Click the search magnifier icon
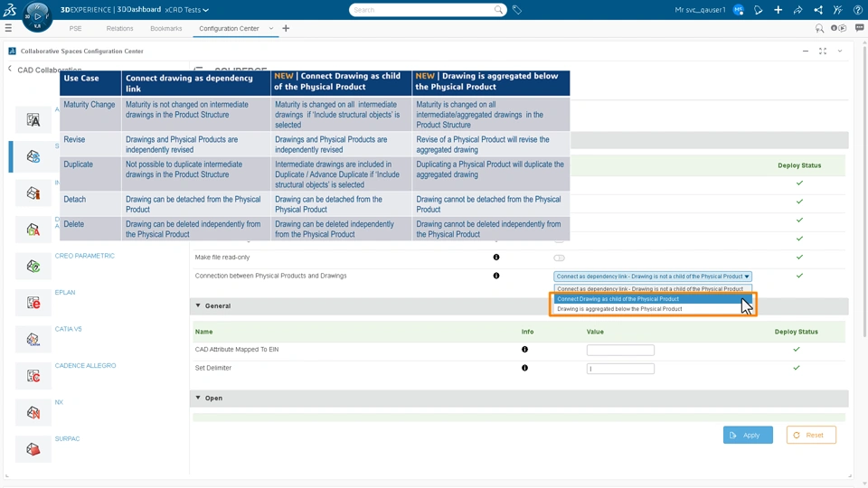This screenshot has height=488, width=868. coord(498,9)
